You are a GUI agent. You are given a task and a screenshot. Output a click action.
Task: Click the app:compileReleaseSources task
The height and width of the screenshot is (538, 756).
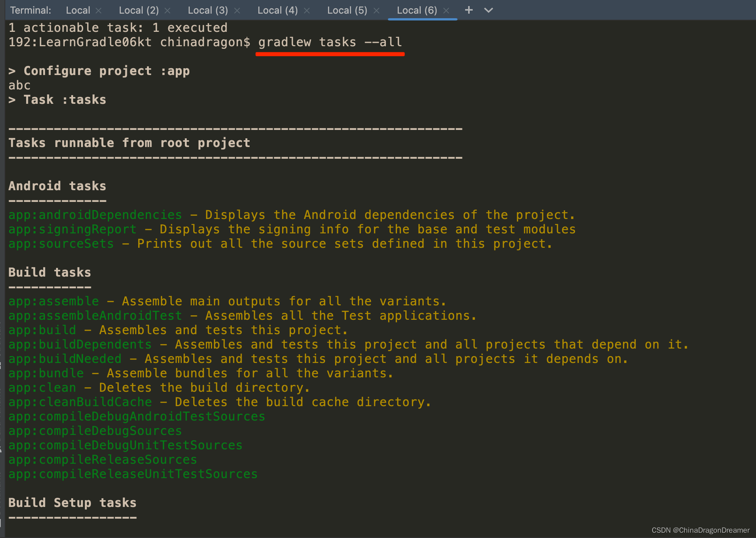(103, 460)
